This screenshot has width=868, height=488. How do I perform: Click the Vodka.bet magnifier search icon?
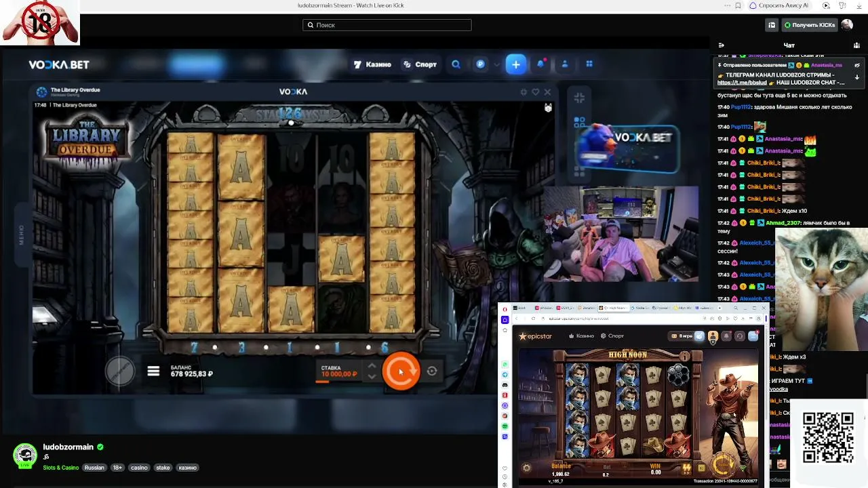(x=456, y=64)
